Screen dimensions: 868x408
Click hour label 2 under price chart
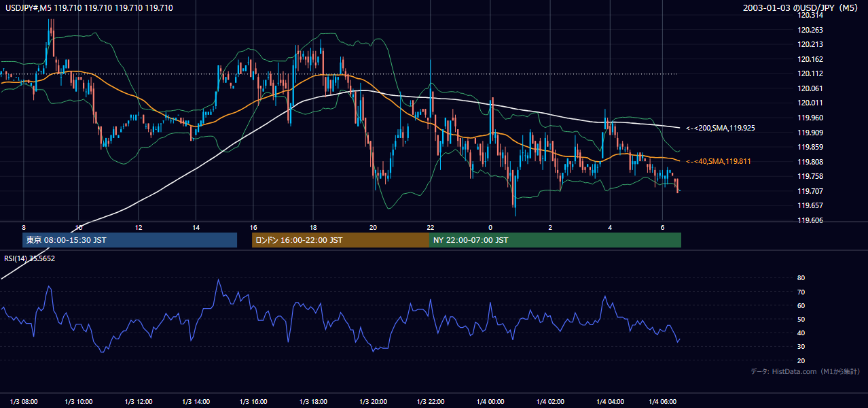(550, 227)
